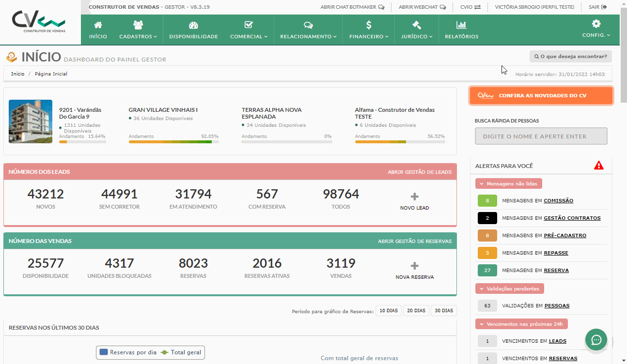Image resolution: width=627 pixels, height=364 pixels.
Task: Click the 567 Com Reserva leads count
Action: [267, 194]
